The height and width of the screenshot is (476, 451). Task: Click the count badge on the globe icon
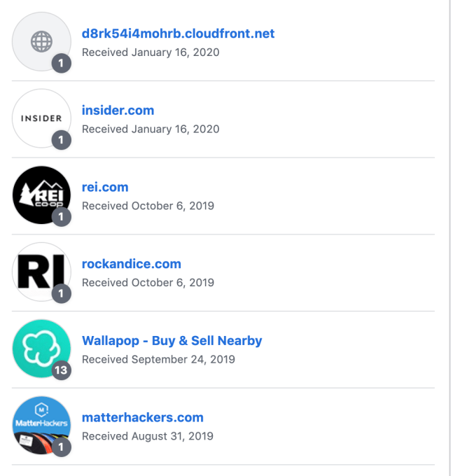pos(61,64)
